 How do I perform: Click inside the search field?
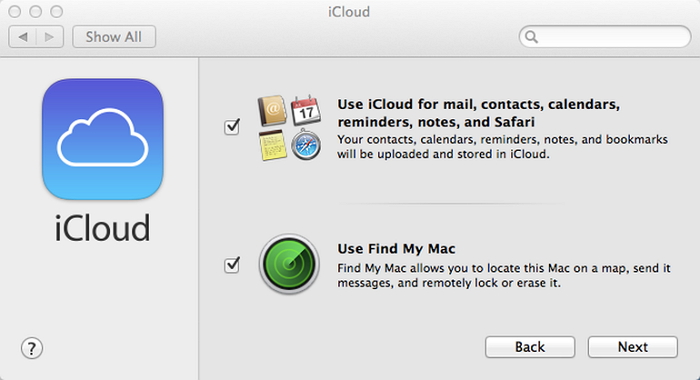605,37
